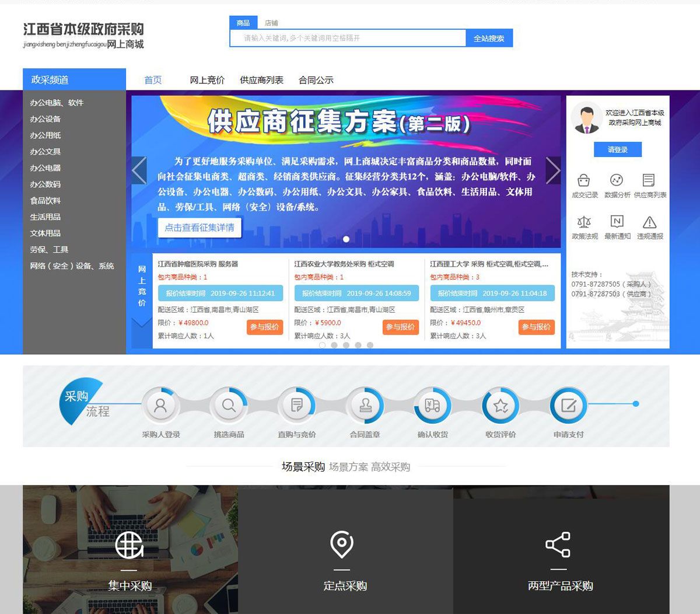Open the 违规通报 warning triangle icon
This screenshot has width=700, height=614.
pyautogui.click(x=649, y=222)
